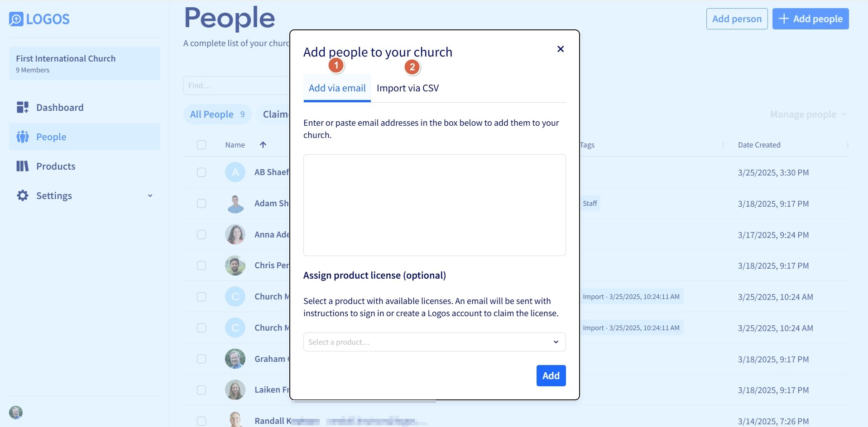Select First International Church card

(85, 63)
